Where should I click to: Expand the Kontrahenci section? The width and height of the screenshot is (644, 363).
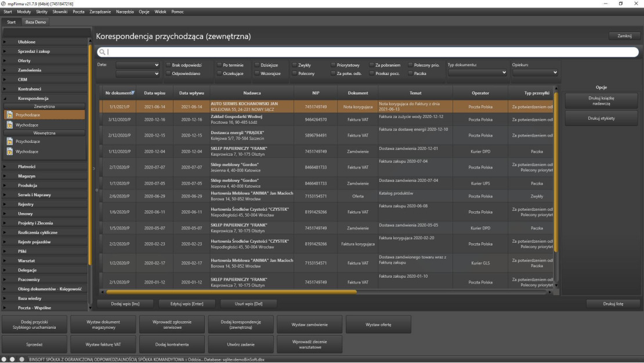5,89
